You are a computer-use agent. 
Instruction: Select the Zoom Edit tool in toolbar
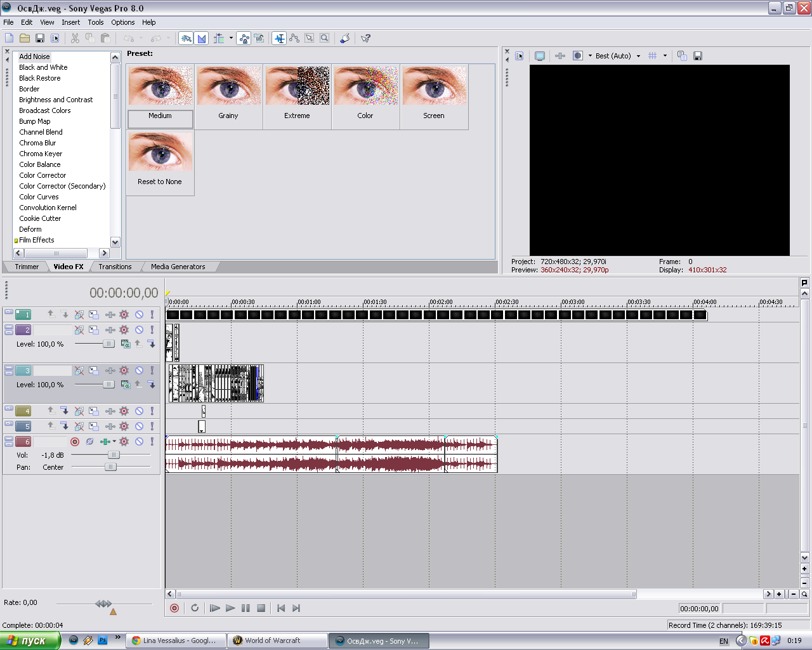point(324,38)
